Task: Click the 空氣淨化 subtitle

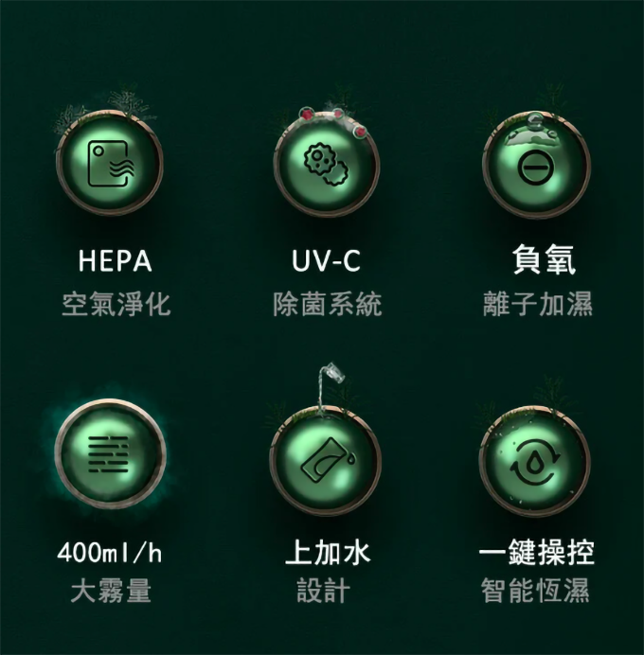Action: pyautogui.click(x=116, y=304)
